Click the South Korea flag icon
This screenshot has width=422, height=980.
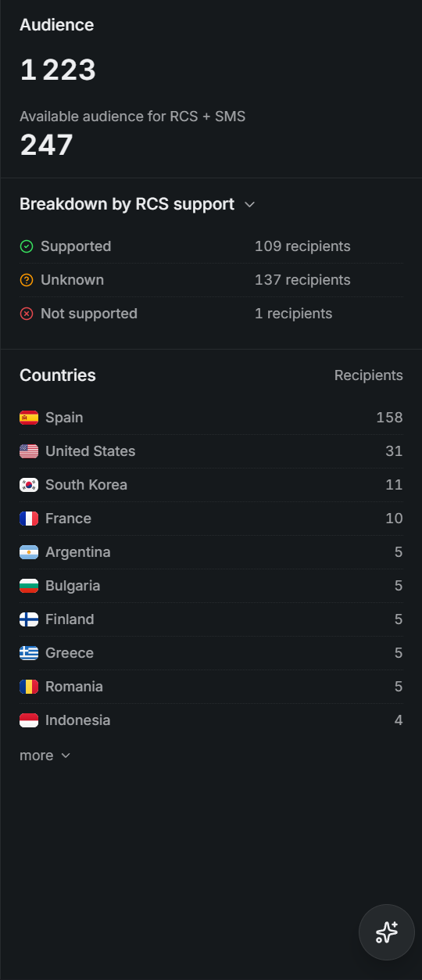click(x=29, y=485)
